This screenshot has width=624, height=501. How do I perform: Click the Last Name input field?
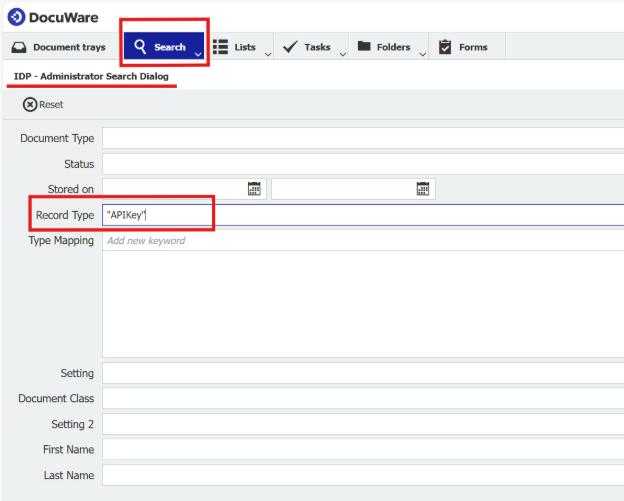360,475
